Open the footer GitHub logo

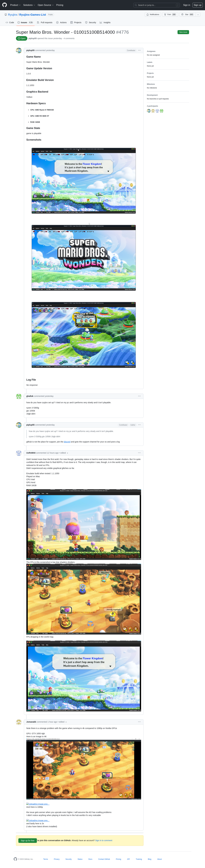(15, 859)
